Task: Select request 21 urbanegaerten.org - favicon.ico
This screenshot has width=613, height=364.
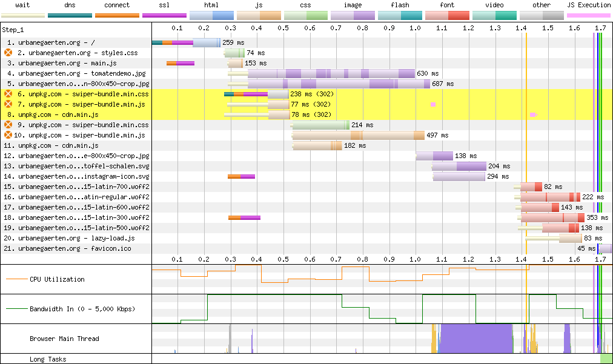Action: coord(67,248)
